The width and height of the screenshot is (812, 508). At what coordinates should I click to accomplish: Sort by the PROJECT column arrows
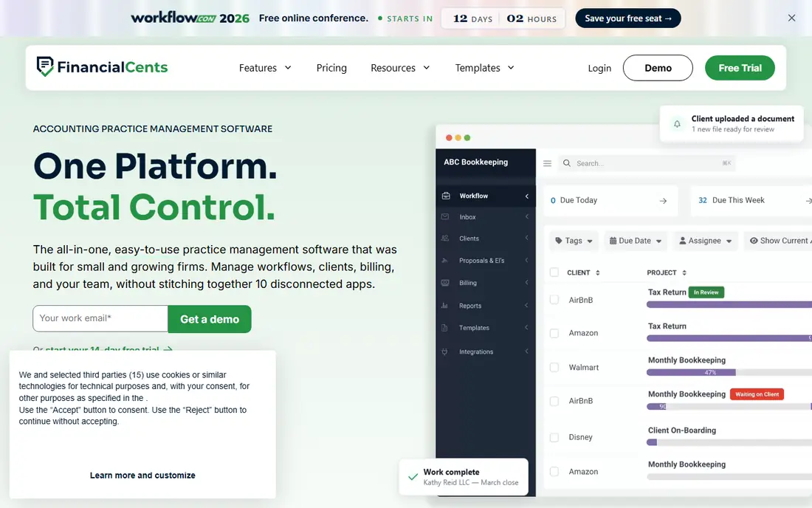[684, 273]
